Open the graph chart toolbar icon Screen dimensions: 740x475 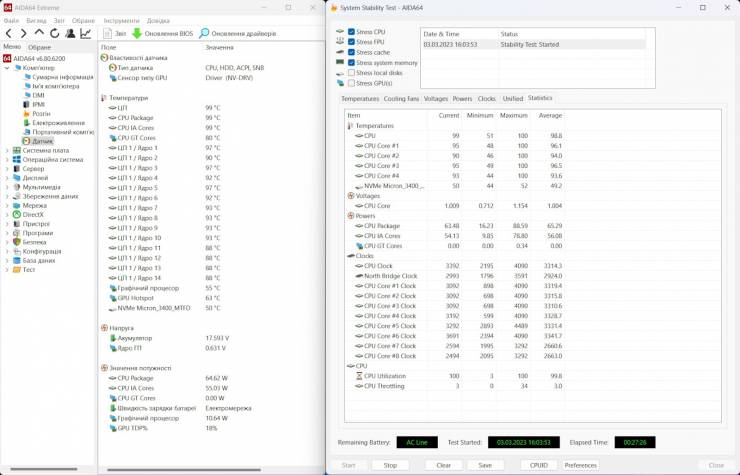pos(85,34)
